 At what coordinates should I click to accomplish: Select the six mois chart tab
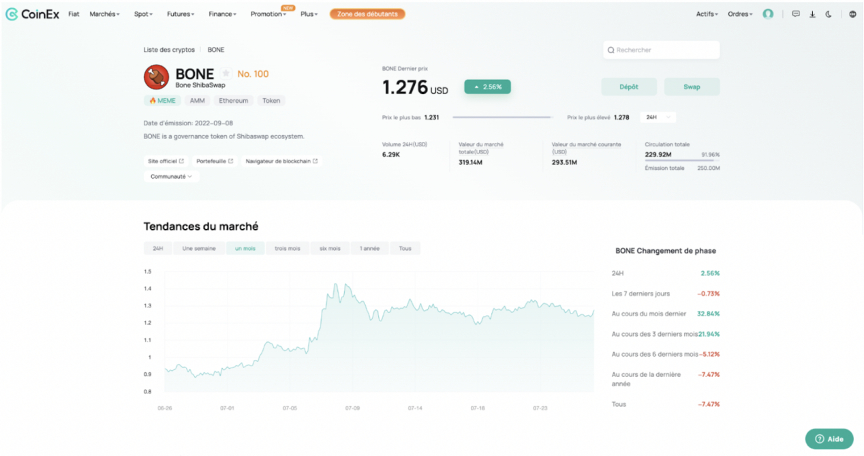click(x=330, y=248)
